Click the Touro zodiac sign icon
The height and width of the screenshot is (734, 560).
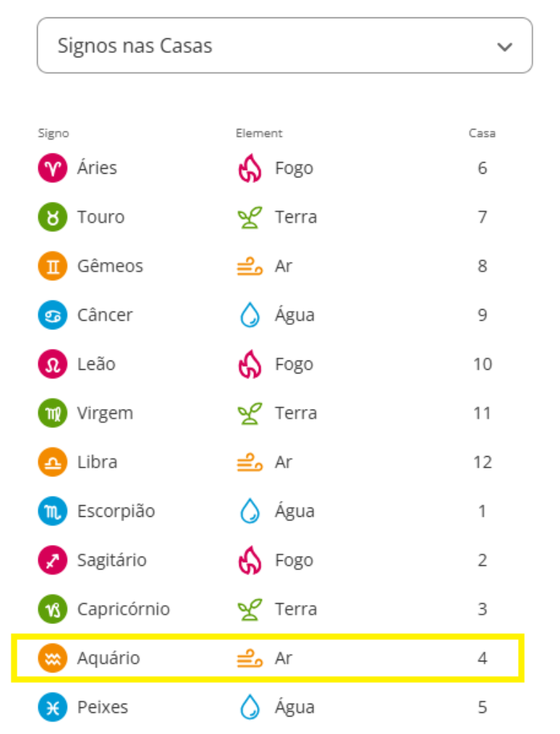tap(52, 217)
